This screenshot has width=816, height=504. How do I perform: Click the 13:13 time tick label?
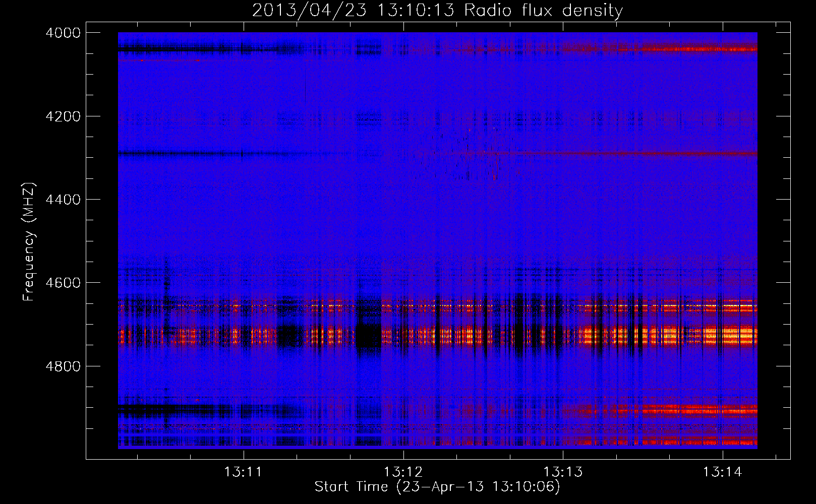click(x=563, y=472)
